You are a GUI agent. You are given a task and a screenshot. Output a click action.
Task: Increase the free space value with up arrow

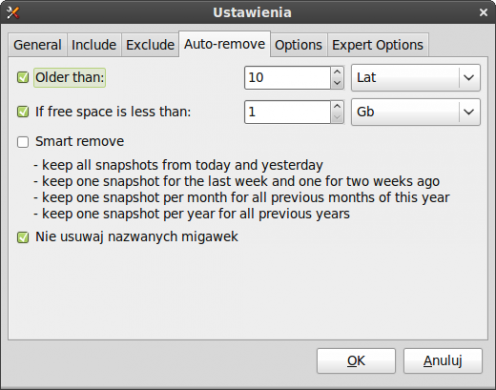tap(337, 106)
